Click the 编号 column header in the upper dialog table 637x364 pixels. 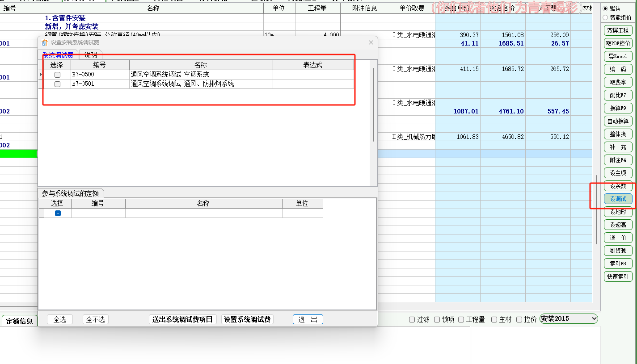click(x=100, y=65)
